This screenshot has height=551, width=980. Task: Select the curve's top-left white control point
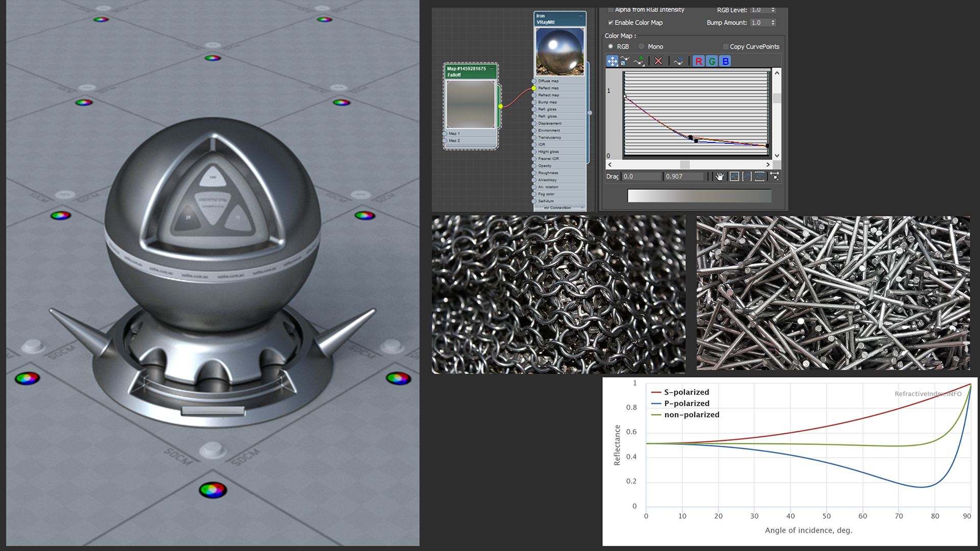625,96
